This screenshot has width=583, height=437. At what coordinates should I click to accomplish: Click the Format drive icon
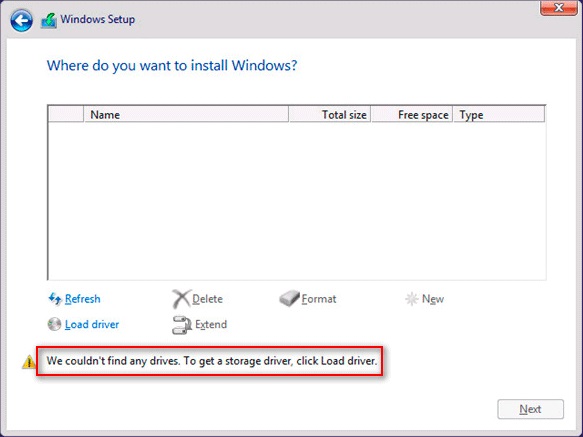[x=289, y=299]
